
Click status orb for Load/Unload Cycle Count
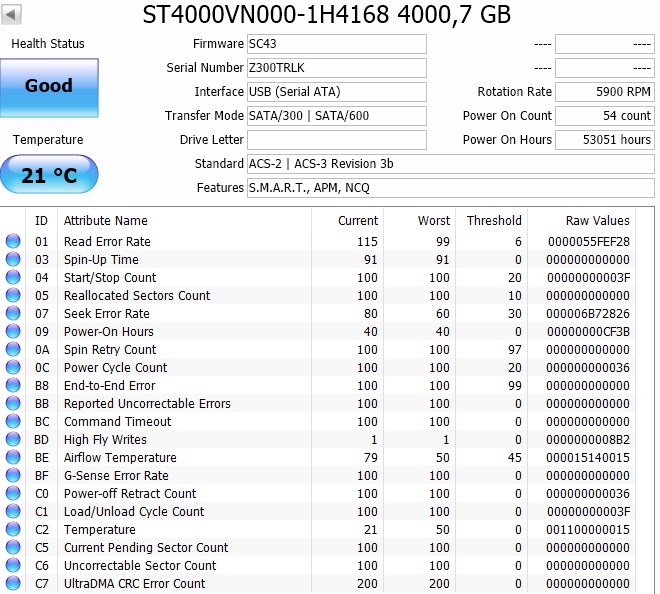[13, 511]
